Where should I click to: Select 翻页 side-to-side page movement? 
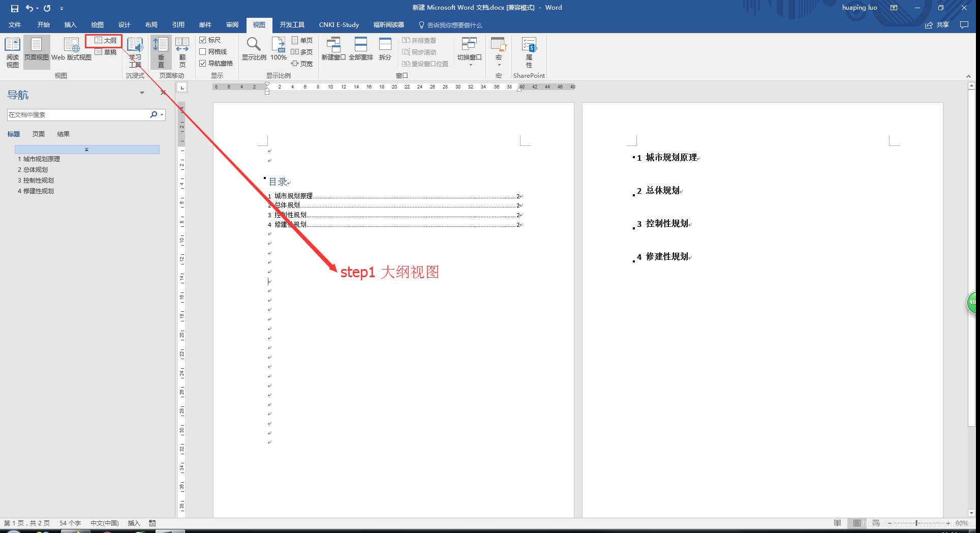pyautogui.click(x=182, y=52)
